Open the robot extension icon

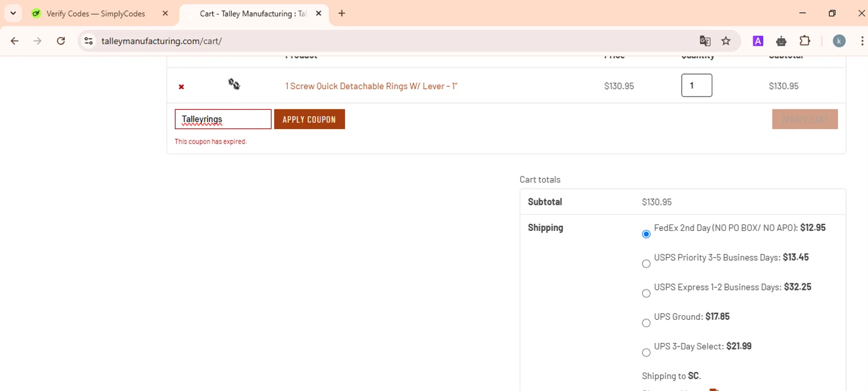pos(781,40)
